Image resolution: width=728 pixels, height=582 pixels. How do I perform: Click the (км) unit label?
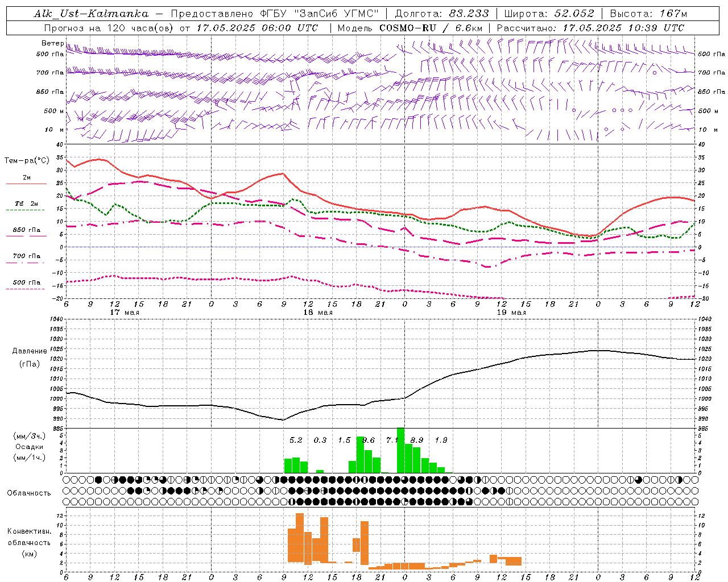(x=29, y=554)
